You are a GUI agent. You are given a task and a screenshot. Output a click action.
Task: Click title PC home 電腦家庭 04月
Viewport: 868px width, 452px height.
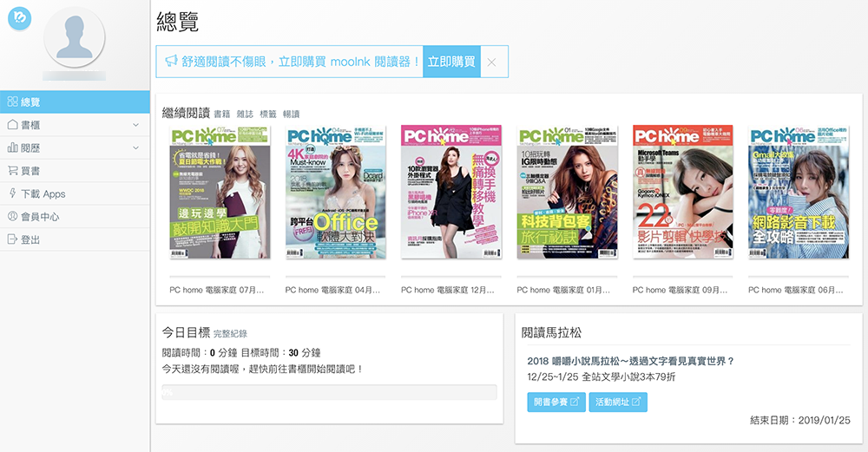coord(332,290)
